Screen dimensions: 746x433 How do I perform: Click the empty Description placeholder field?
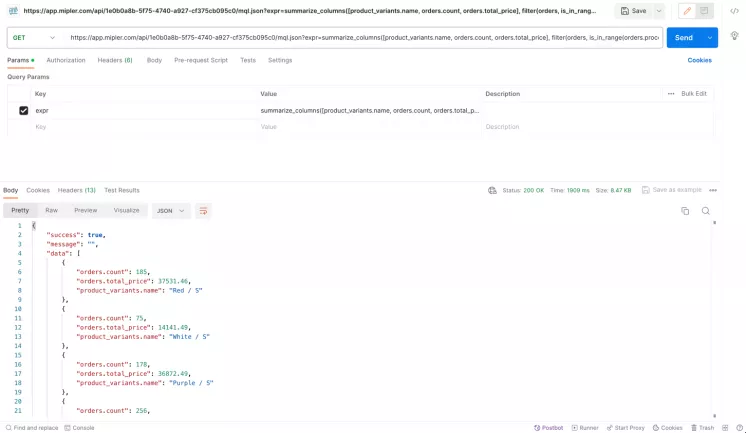[598, 127]
